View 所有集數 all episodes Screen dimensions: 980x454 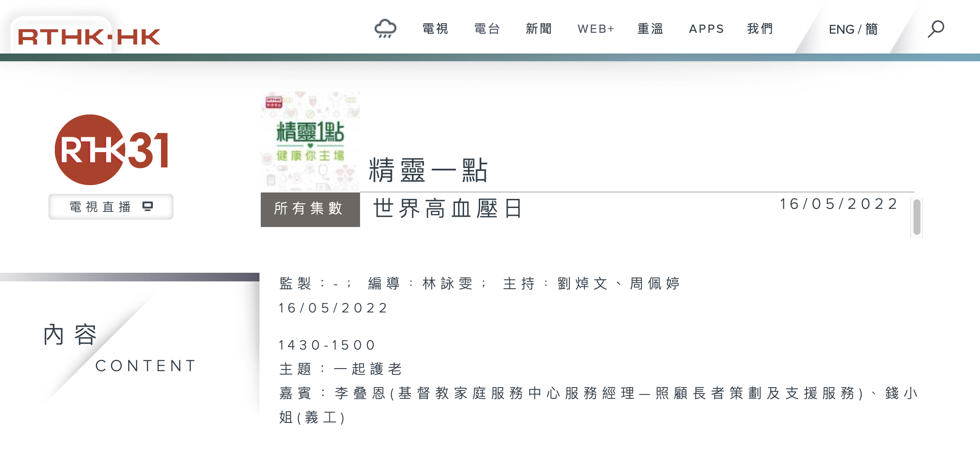point(310,209)
